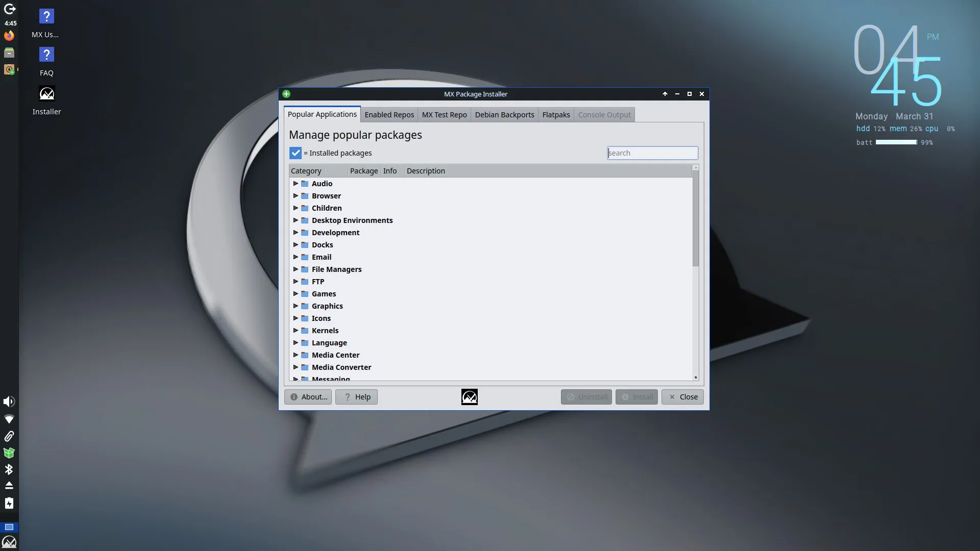The width and height of the screenshot is (980, 551).
Task: Click the Install button
Action: [637, 397]
